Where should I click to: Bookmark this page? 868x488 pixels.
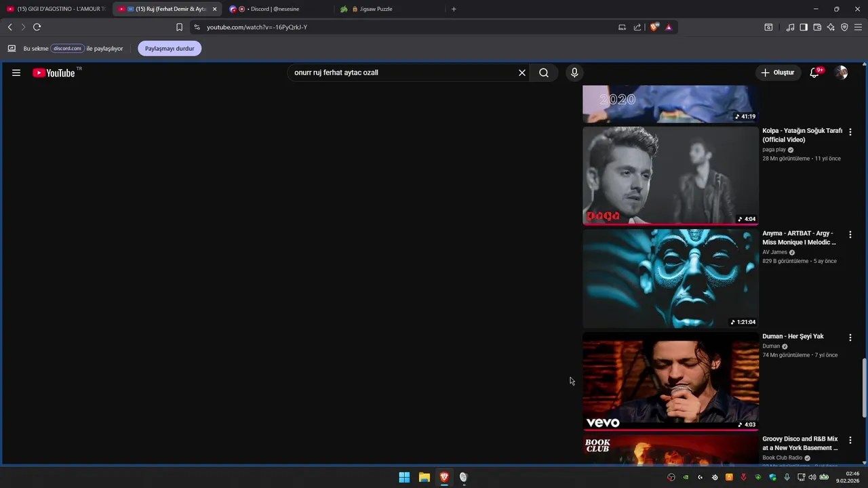point(179,27)
